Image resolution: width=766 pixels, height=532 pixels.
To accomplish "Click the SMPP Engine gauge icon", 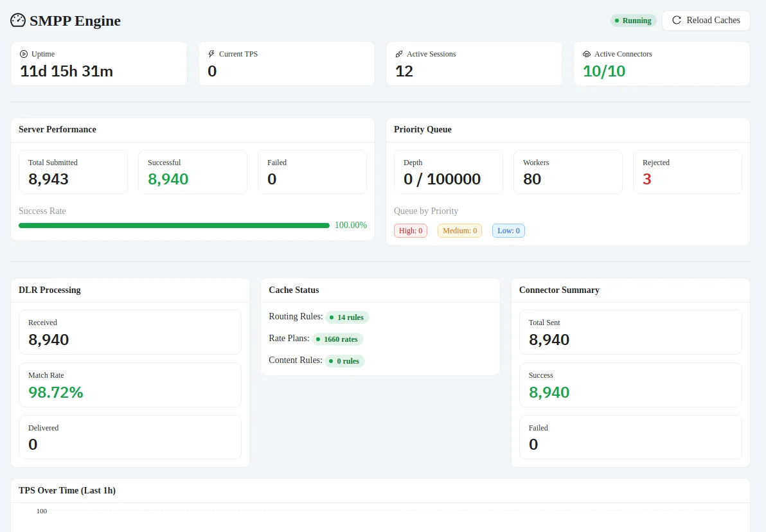I will point(18,21).
